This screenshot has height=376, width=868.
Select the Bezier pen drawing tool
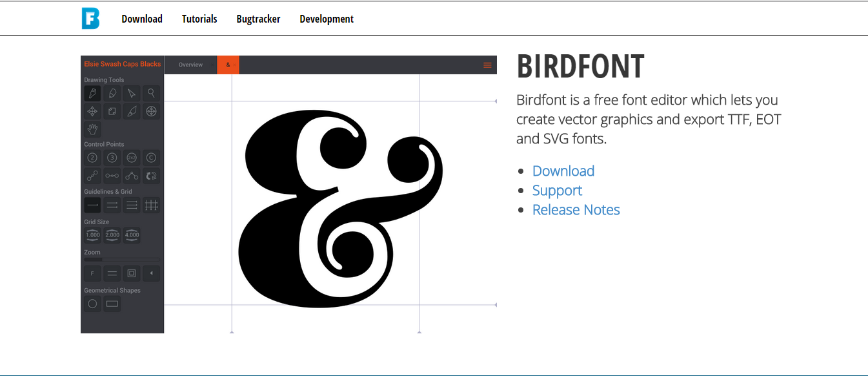(92, 93)
